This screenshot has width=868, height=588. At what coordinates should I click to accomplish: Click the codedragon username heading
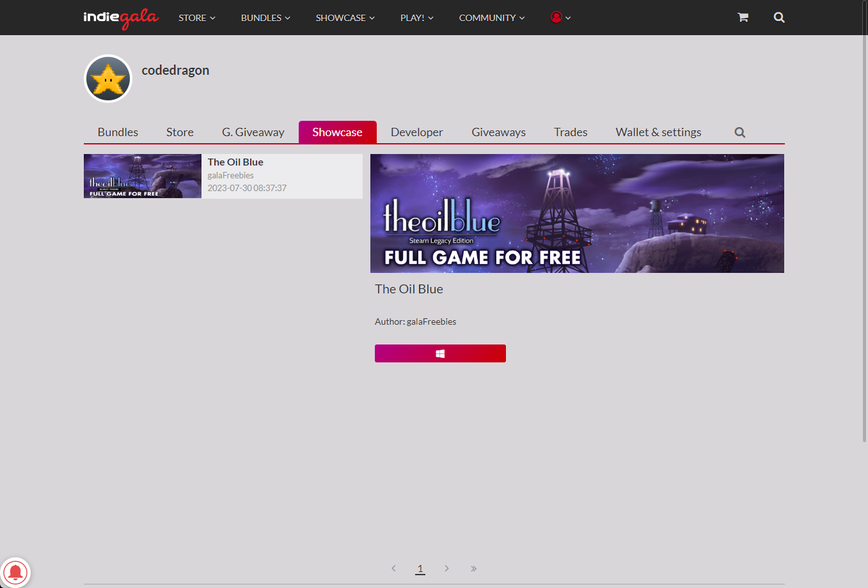coord(175,70)
